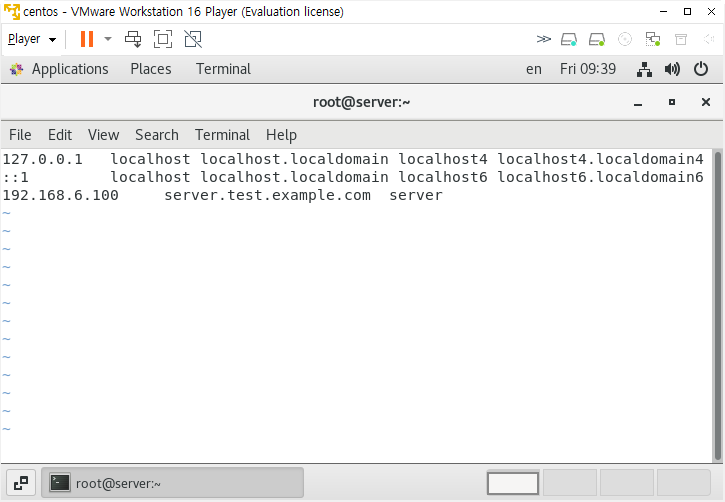Open the File menu in terminal window

tap(20, 135)
